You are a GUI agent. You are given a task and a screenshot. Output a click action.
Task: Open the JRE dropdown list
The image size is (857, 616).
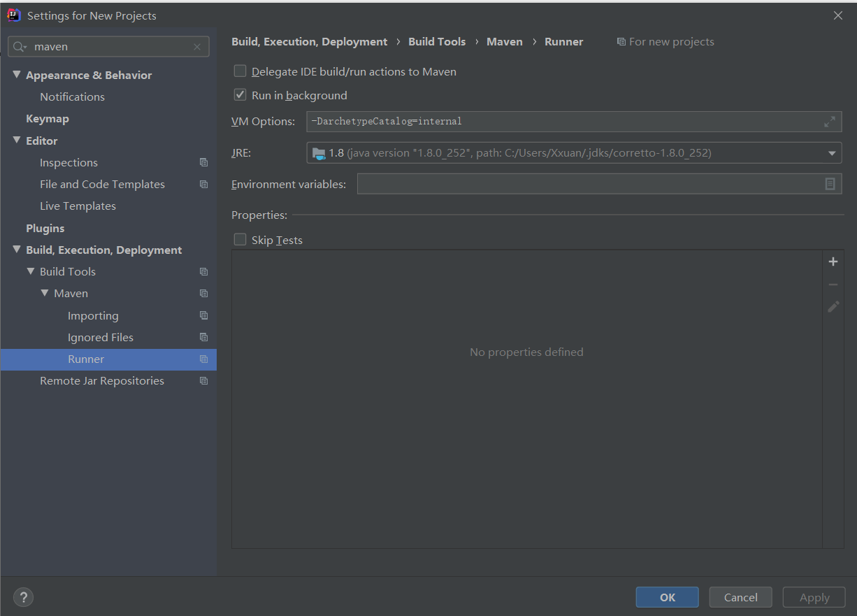832,153
